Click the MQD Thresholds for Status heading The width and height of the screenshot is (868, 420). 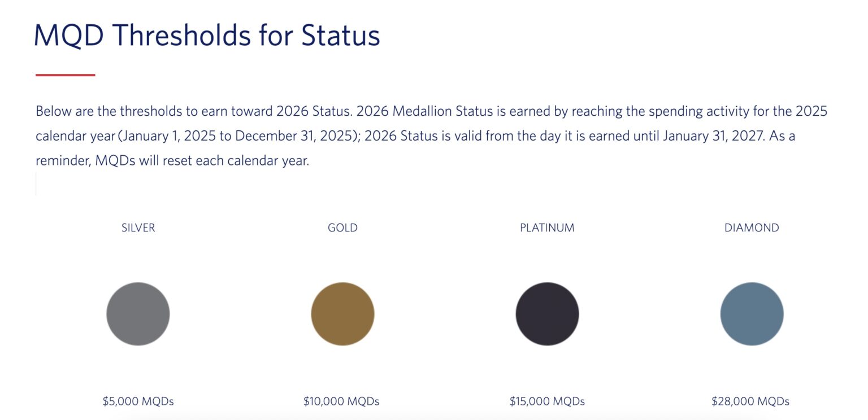(x=207, y=36)
